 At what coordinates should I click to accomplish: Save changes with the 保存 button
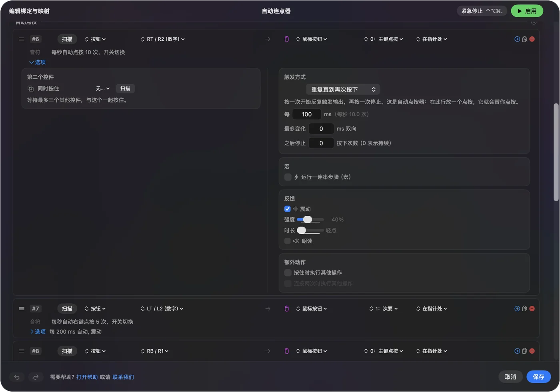point(538,377)
